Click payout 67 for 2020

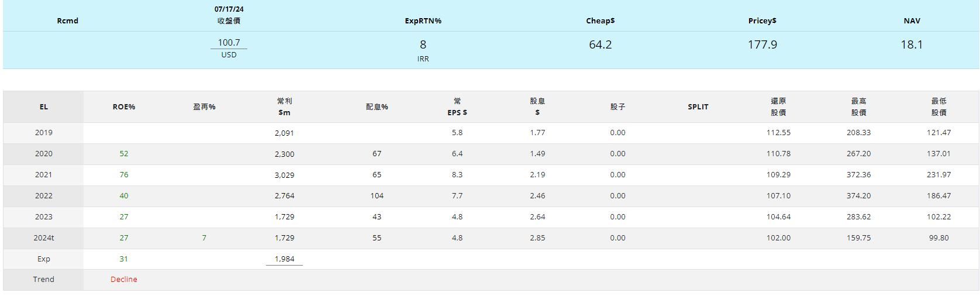click(377, 154)
